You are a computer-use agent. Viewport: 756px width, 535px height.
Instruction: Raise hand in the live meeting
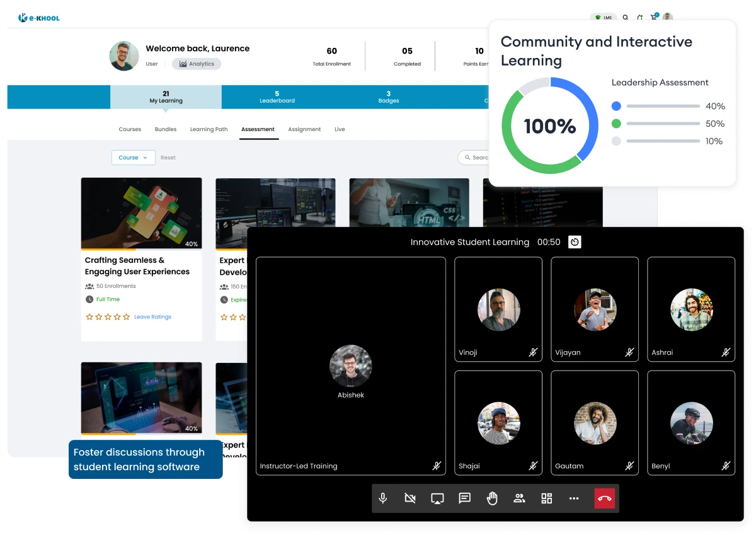492,498
